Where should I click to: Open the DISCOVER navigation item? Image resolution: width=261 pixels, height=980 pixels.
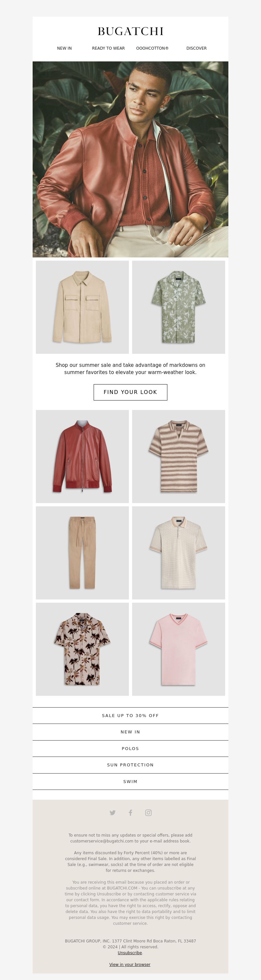point(196,48)
